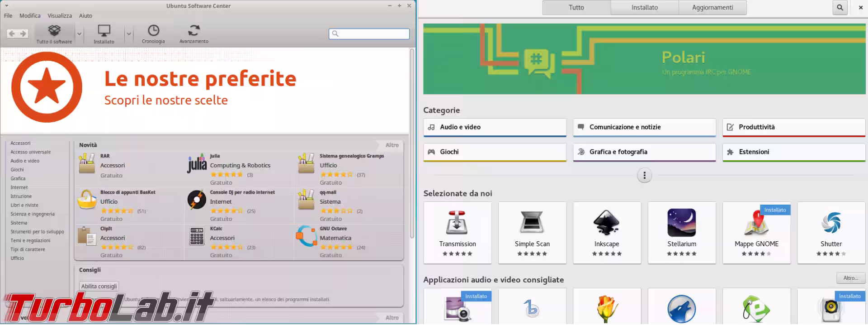This screenshot has width=868, height=325.
Task: Switch to the Aggiornamenti tab
Action: 712,7
